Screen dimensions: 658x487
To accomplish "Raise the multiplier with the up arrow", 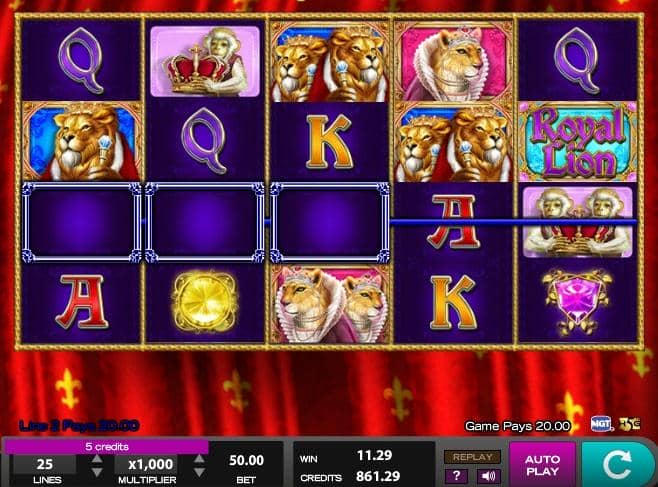I will 199,458.
